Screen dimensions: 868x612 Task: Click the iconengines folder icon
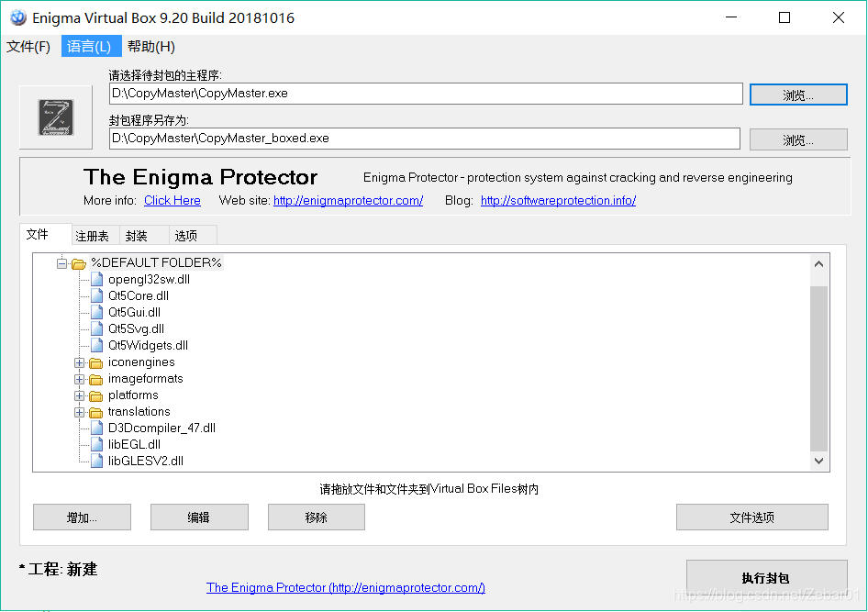(95, 363)
